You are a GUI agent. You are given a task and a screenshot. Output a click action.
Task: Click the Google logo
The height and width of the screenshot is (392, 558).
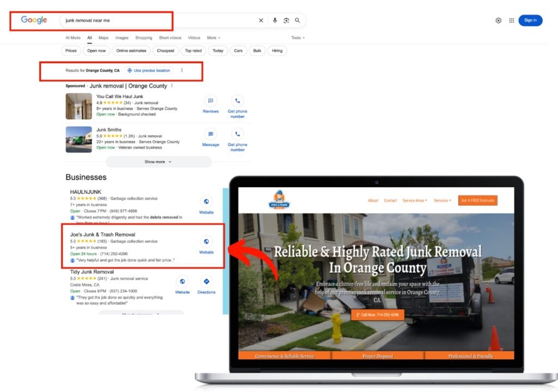tap(34, 20)
